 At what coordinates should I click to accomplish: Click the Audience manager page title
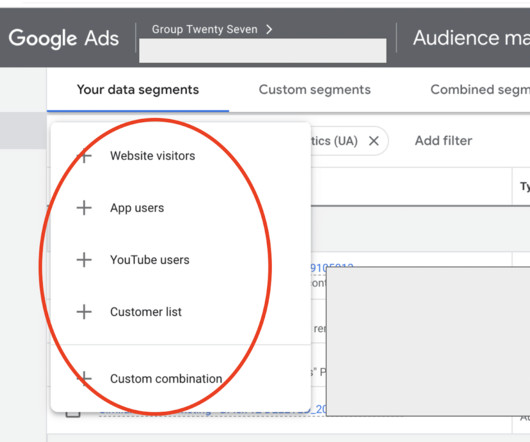click(x=471, y=38)
